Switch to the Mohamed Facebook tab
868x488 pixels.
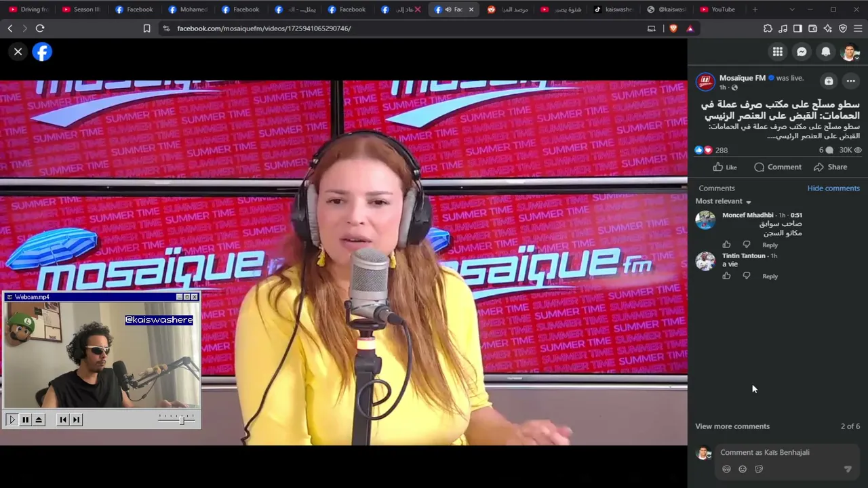pyautogui.click(x=188, y=9)
